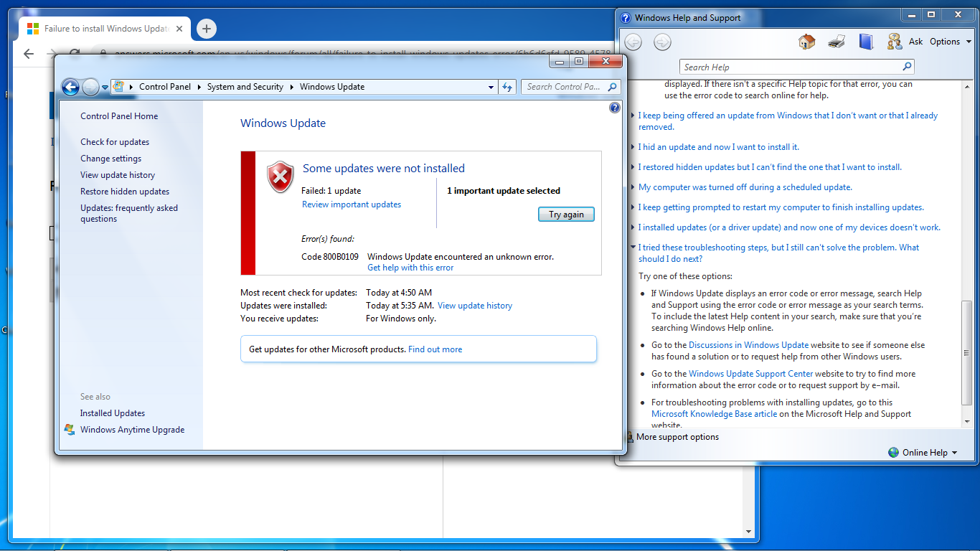Click Get help with this error
The width and height of the screenshot is (980, 551).
(x=410, y=268)
